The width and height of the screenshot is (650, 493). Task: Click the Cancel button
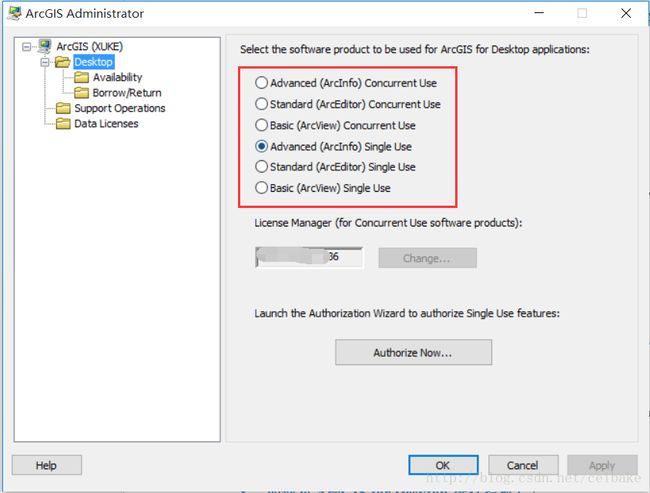[523, 465]
